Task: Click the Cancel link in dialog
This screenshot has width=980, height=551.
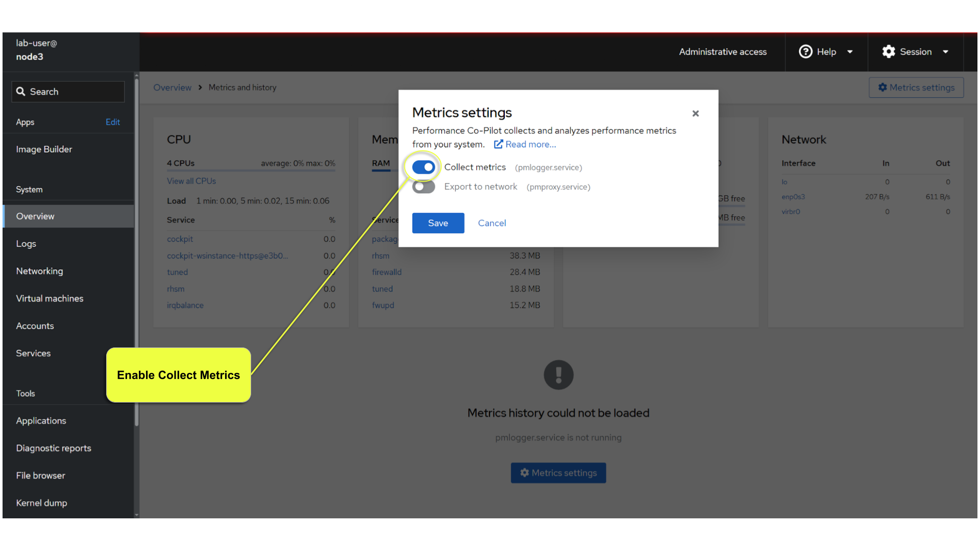Action: click(492, 223)
